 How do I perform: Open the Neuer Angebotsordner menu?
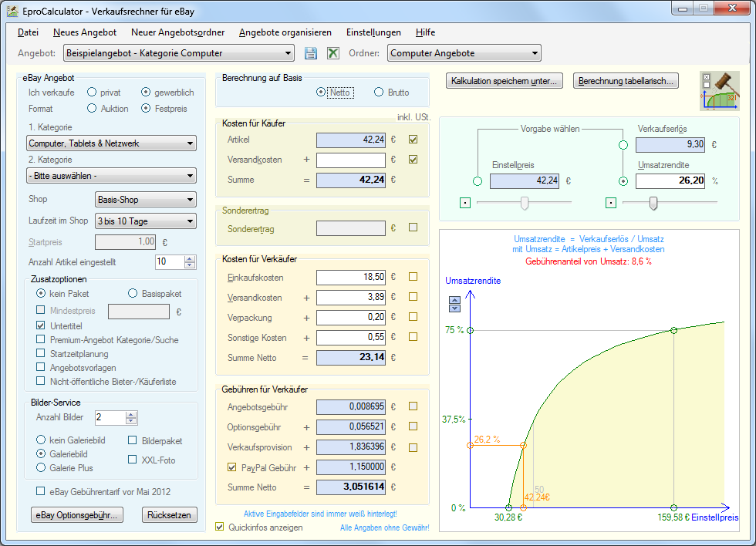[x=178, y=32]
